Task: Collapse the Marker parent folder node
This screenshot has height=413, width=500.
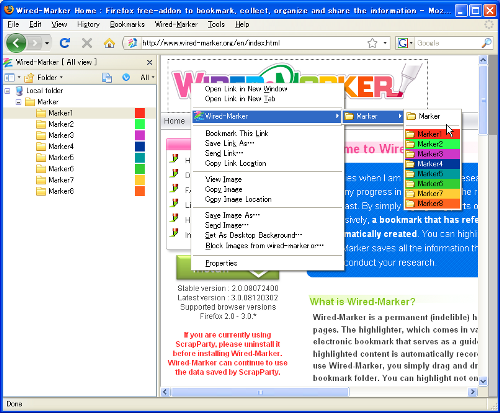Action: 18,102
